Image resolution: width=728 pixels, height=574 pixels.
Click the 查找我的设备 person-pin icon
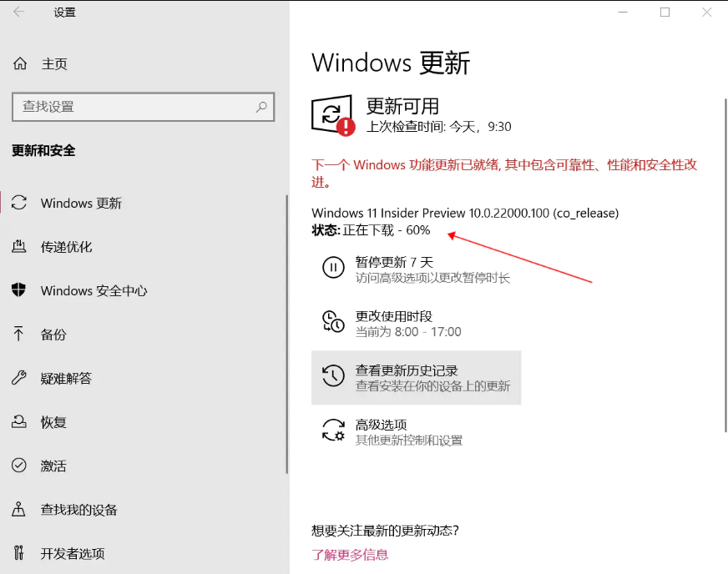[x=18, y=509]
